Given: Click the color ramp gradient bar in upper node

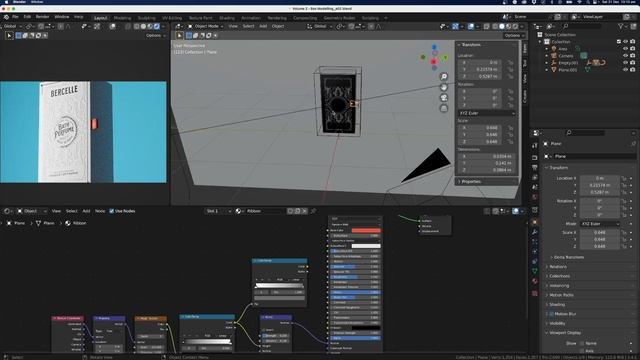Looking at the screenshot, I should click(280, 286).
